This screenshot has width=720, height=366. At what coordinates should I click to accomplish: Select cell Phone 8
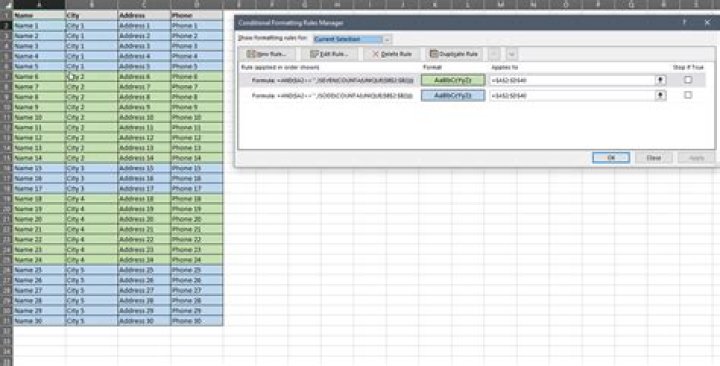(197, 97)
